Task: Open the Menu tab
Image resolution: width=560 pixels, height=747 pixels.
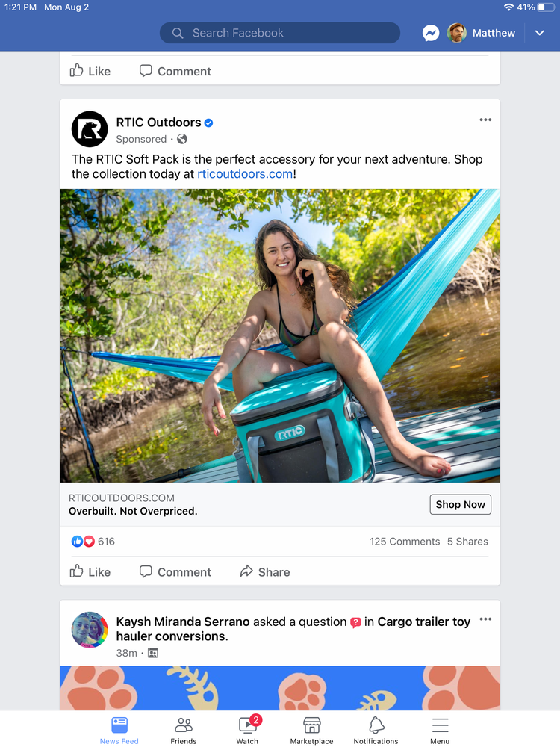Action: (x=440, y=731)
